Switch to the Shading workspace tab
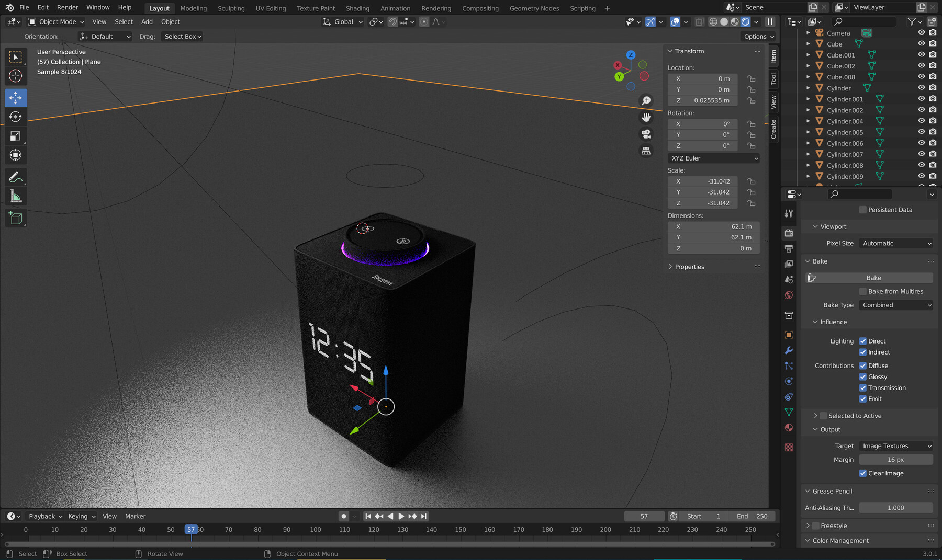Screen dimensions: 942x560 coord(357,8)
